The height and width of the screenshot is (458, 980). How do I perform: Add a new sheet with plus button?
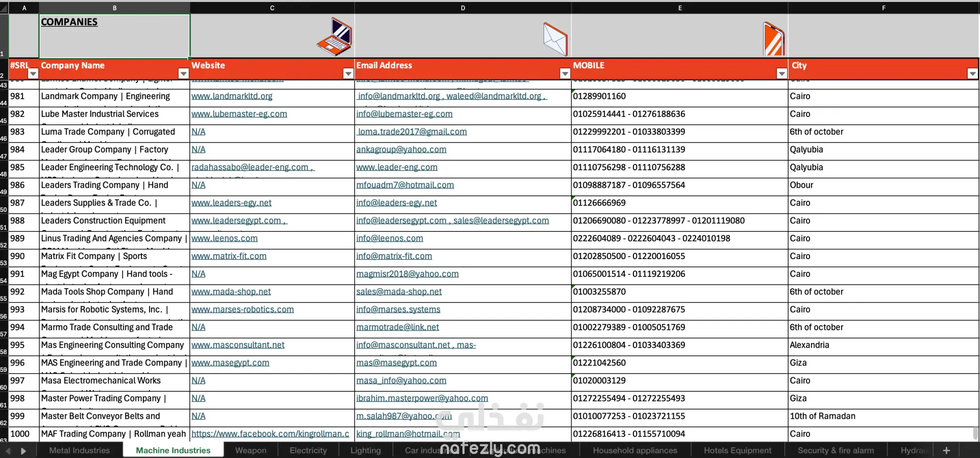click(946, 450)
